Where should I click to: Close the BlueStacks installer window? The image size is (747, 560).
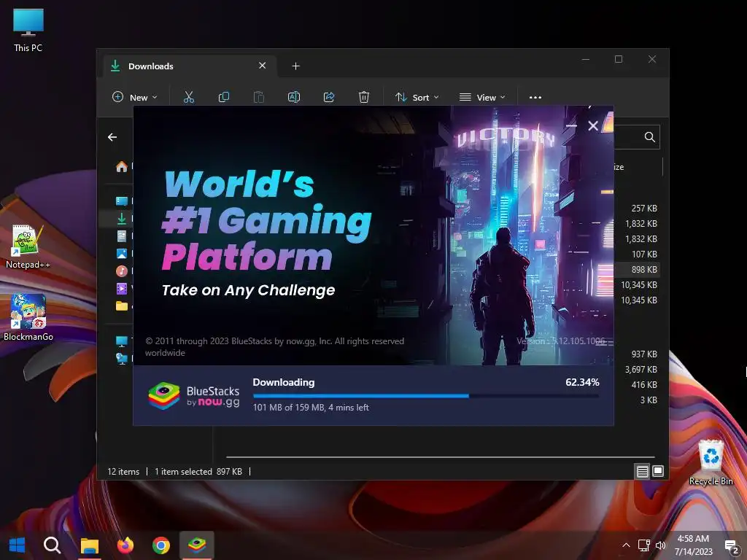pyautogui.click(x=593, y=125)
